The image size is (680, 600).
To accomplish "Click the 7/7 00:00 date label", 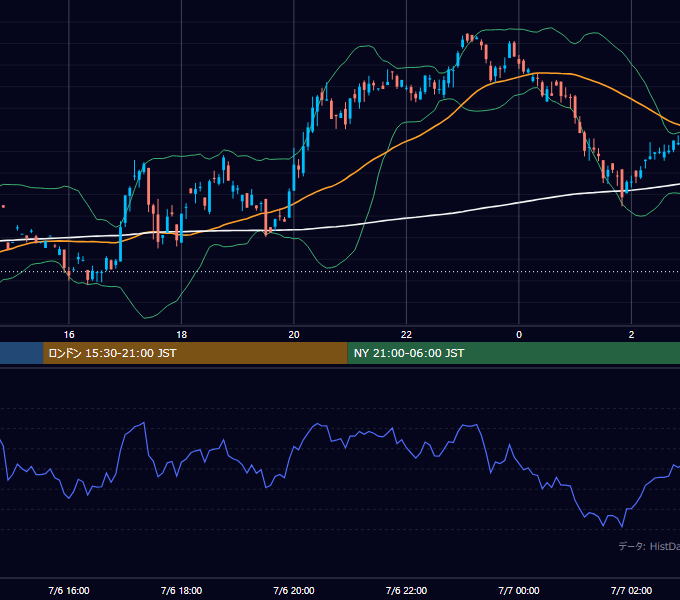I will pos(519,590).
